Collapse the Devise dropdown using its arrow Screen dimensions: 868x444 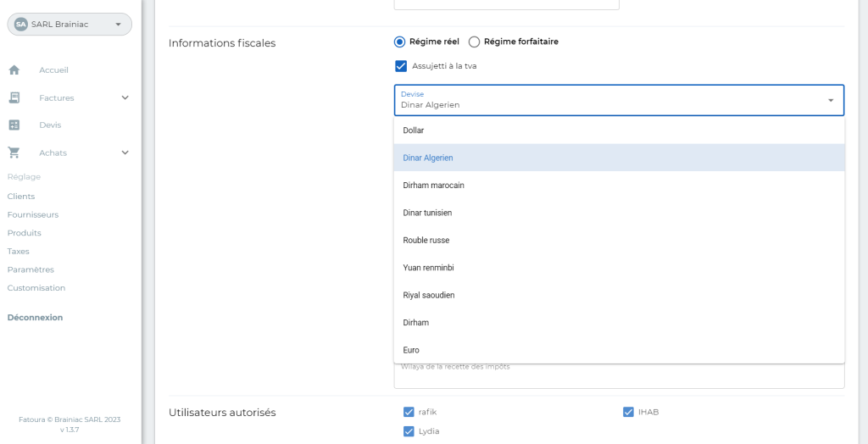(x=831, y=100)
